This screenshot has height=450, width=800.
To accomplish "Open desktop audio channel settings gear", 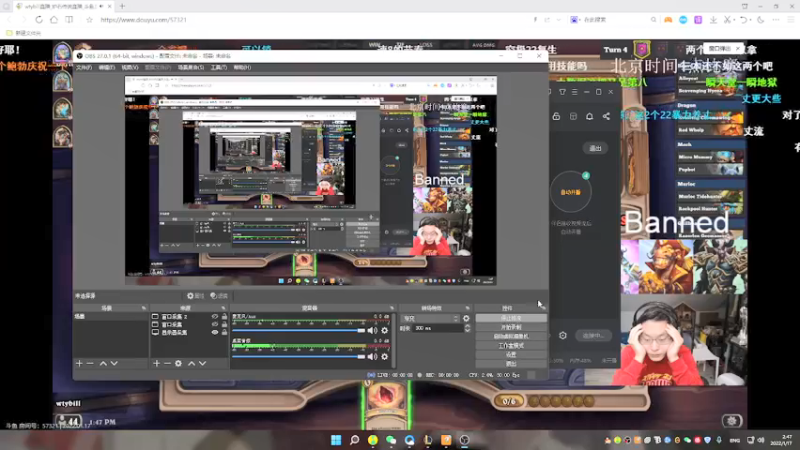I will (385, 357).
